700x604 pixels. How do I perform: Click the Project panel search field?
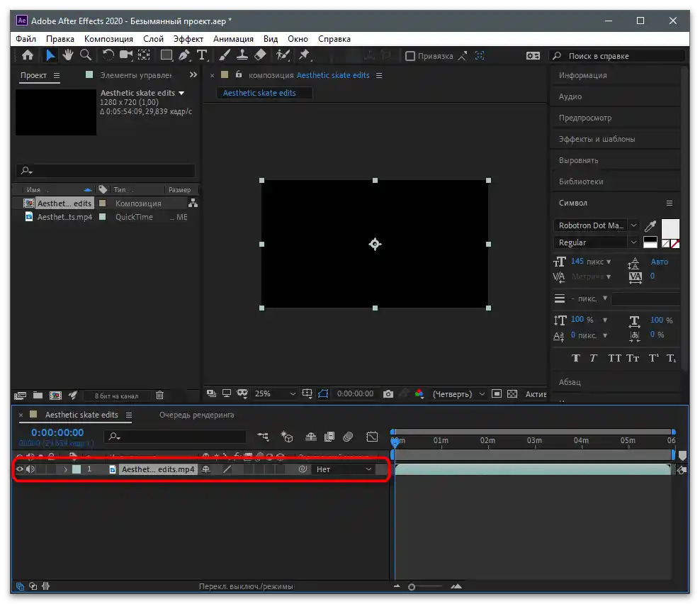click(106, 171)
